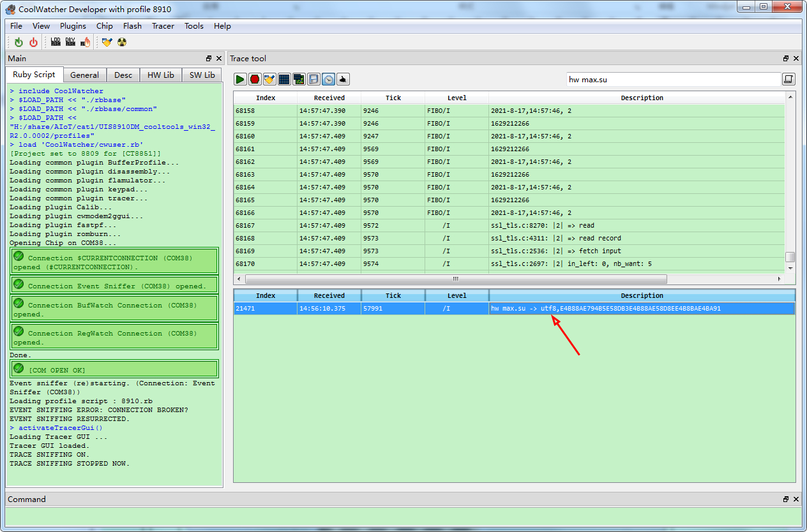Click 'Connection Event Sniffer (COM38) opened' message

(115, 285)
